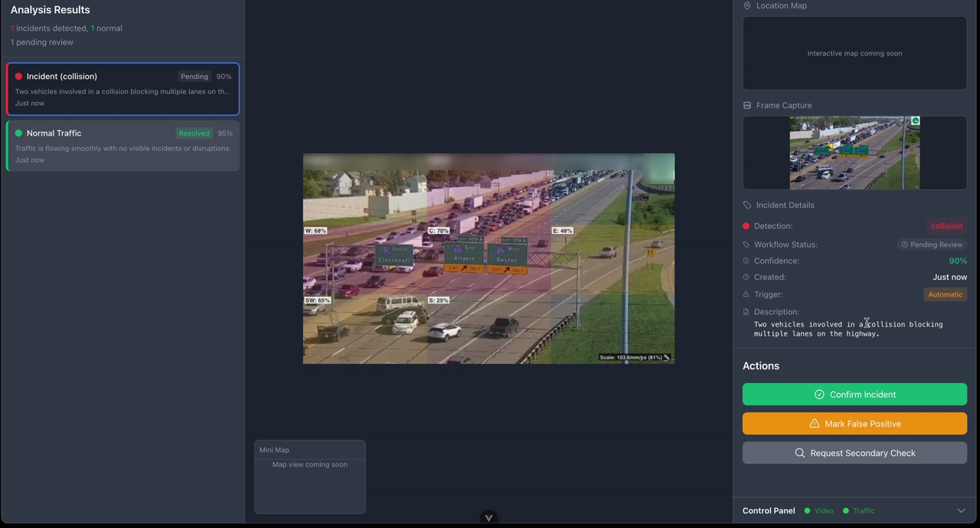980x528 pixels.
Task: Click the red dot beside Detection
Action: coord(746,226)
